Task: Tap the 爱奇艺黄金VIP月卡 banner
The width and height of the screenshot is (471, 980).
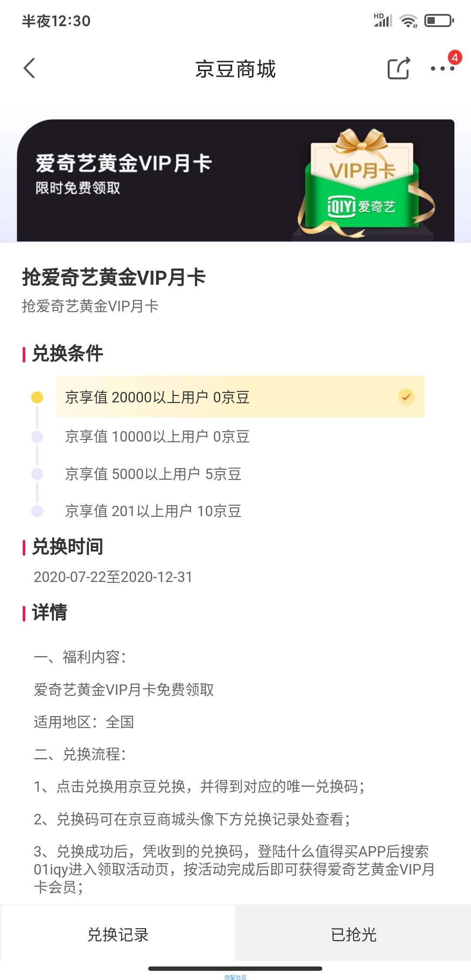Action: pyautogui.click(x=235, y=180)
